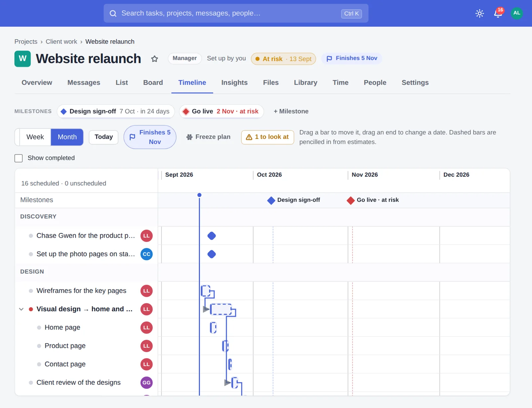Open the Go live milestone chip

click(x=221, y=111)
